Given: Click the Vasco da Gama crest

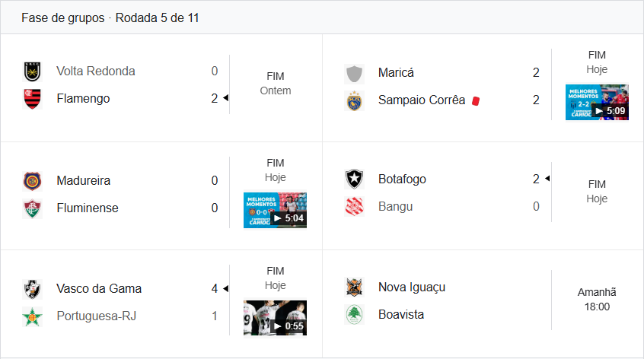Looking at the screenshot, I should 32,289.
